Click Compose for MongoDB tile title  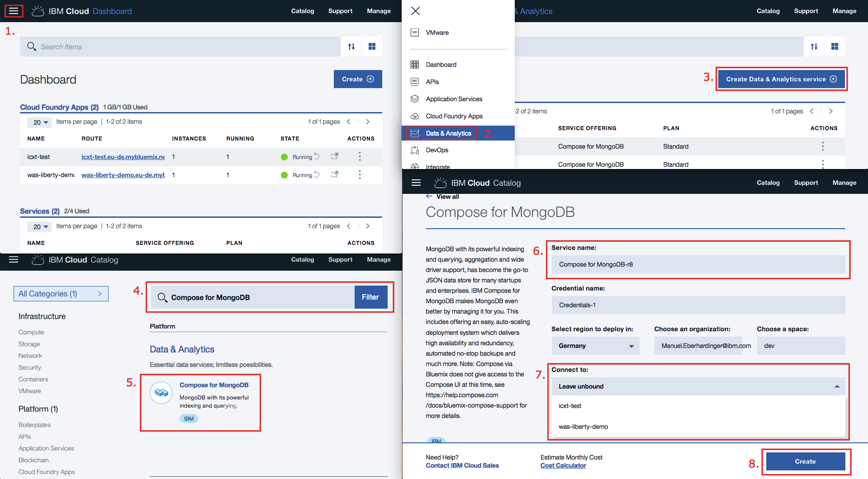(x=214, y=385)
